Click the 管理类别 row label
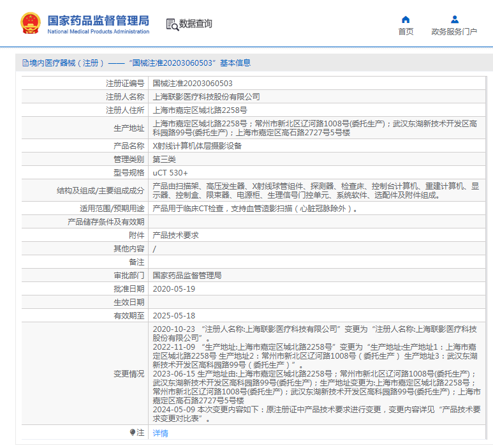 129,160
